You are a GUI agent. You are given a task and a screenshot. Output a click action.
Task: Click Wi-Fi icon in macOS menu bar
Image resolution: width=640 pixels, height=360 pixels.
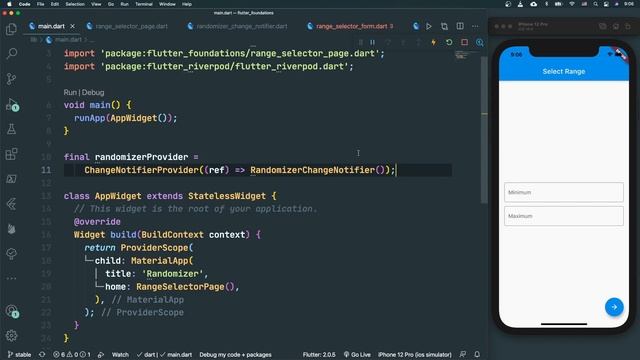click(x=572, y=4)
